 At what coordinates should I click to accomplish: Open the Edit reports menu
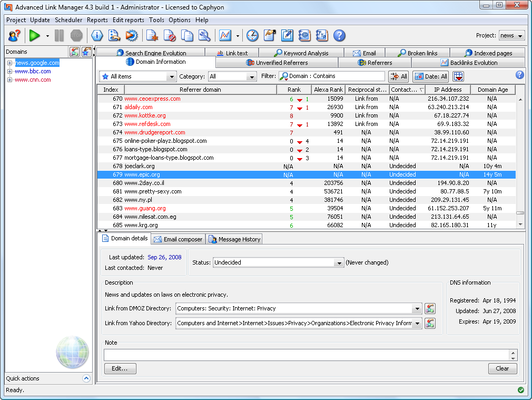[128, 20]
